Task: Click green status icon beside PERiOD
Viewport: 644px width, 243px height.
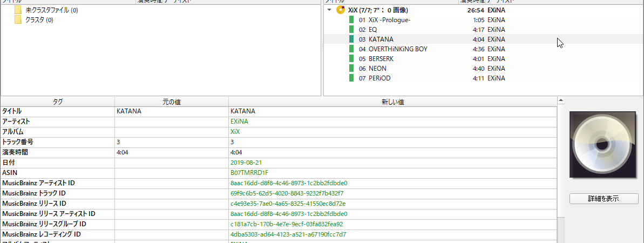Action: pyautogui.click(x=351, y=78)
